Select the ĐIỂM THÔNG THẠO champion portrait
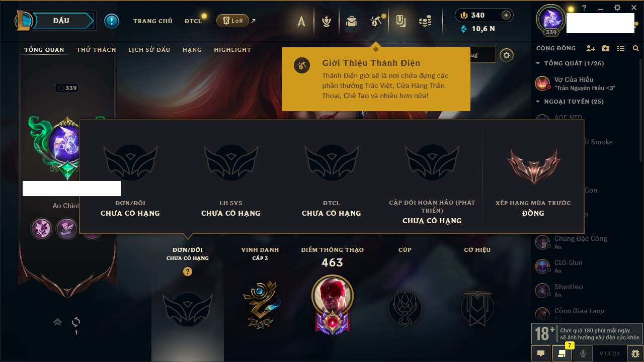The width and height of the screenshot is (644, 362). pos(332,296)
